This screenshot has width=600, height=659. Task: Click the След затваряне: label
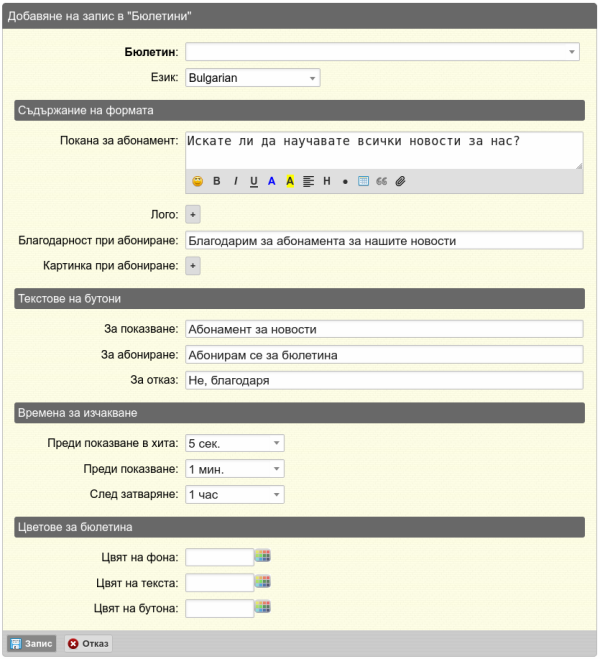134,494
